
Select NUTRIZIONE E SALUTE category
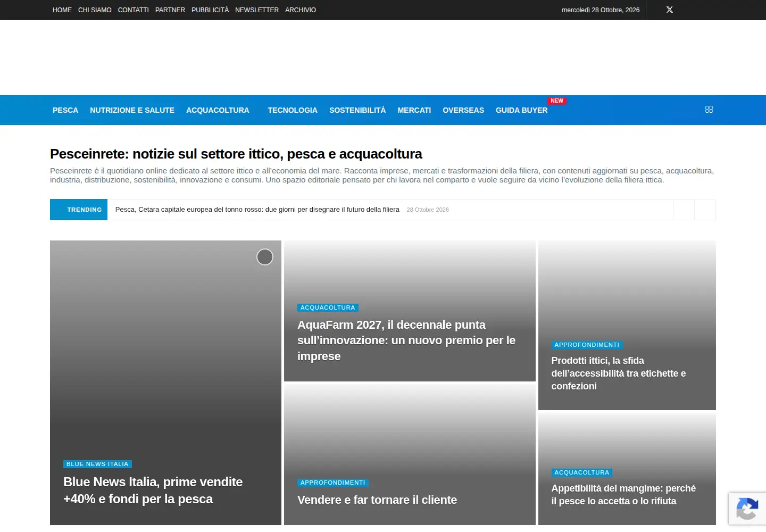(132, 110)
